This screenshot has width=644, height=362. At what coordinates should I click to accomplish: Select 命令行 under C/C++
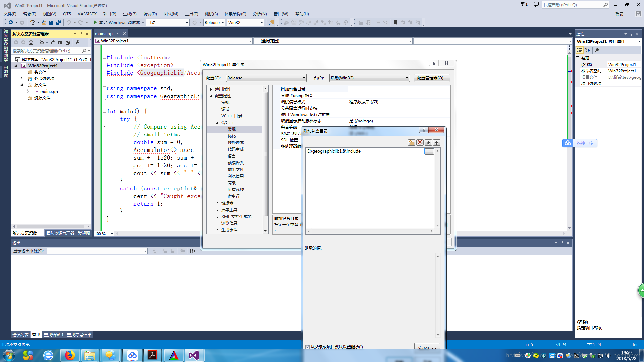233,196
